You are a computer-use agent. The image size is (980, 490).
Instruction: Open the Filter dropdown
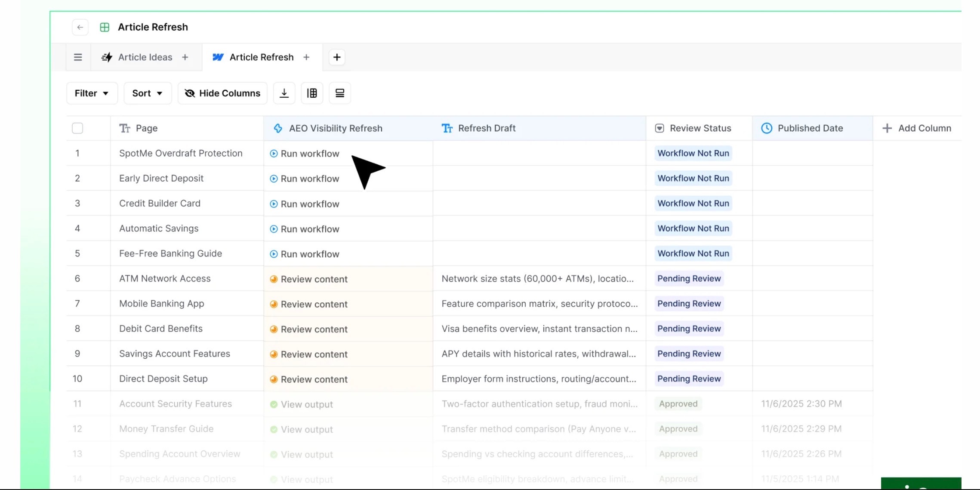[x=92, y=93]
